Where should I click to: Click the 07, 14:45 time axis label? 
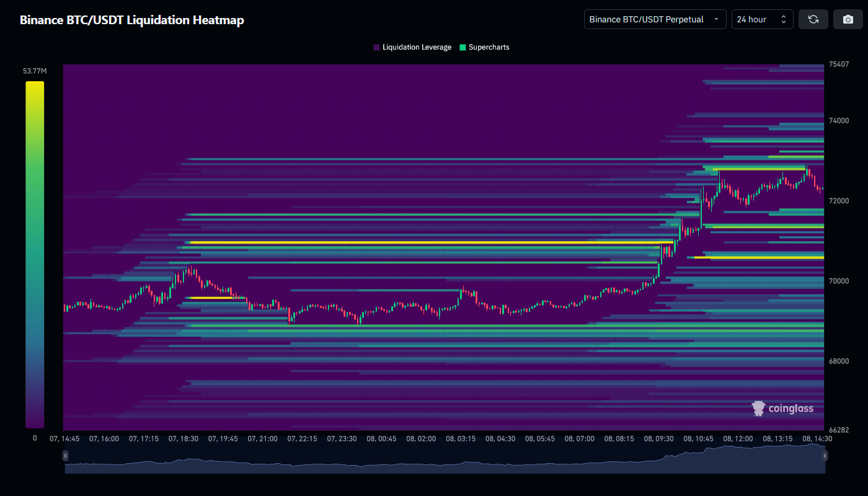[x=64, y=438]
